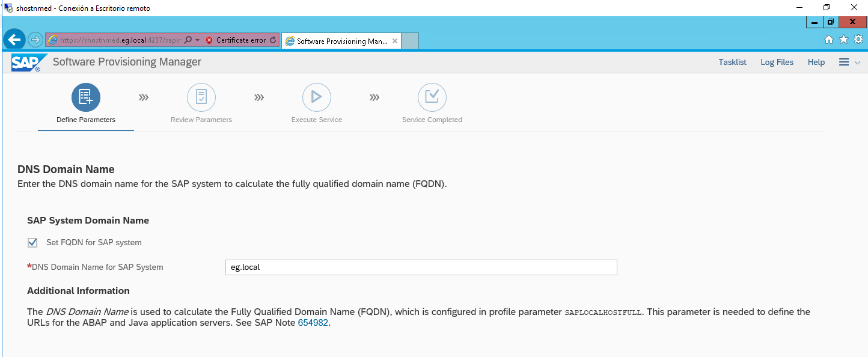Select the Define Parameters step label
This screenshot has width=868, height=357.
click(86, 120)
